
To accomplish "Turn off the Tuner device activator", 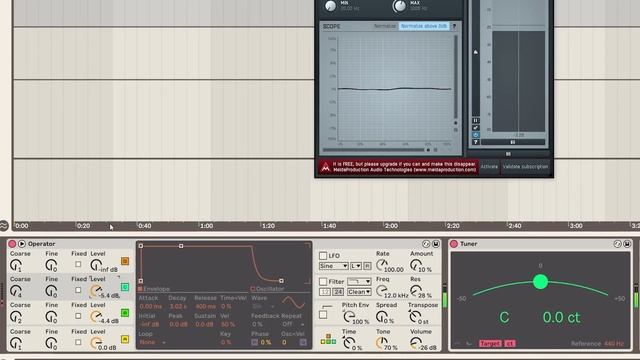I will click(453, 244).
